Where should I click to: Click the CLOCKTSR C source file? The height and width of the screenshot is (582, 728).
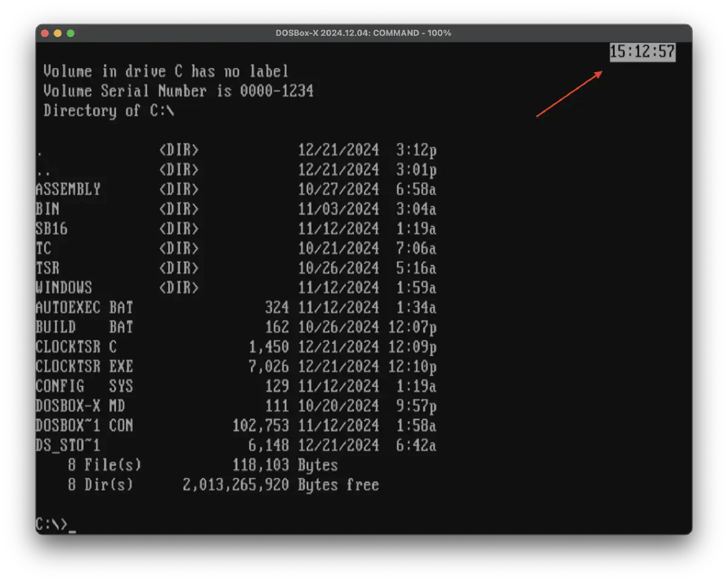tap(76, 347)
